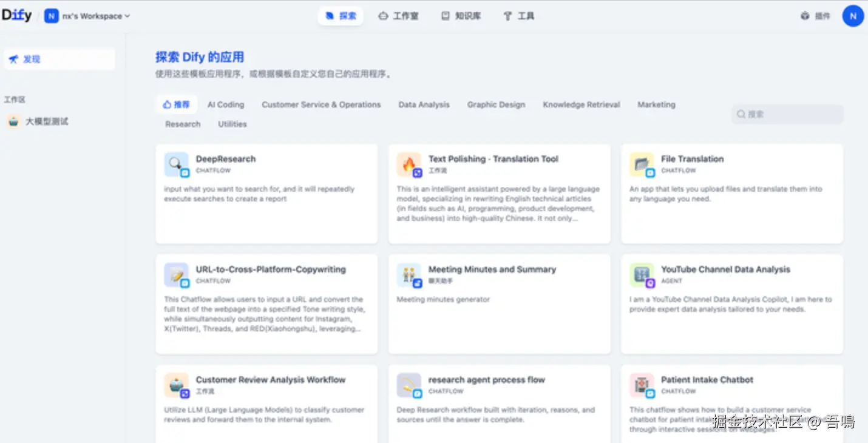Click 工作流 label under Customer Review Analysis
This screenshot has width=868, height=443.
click(205, 391)
